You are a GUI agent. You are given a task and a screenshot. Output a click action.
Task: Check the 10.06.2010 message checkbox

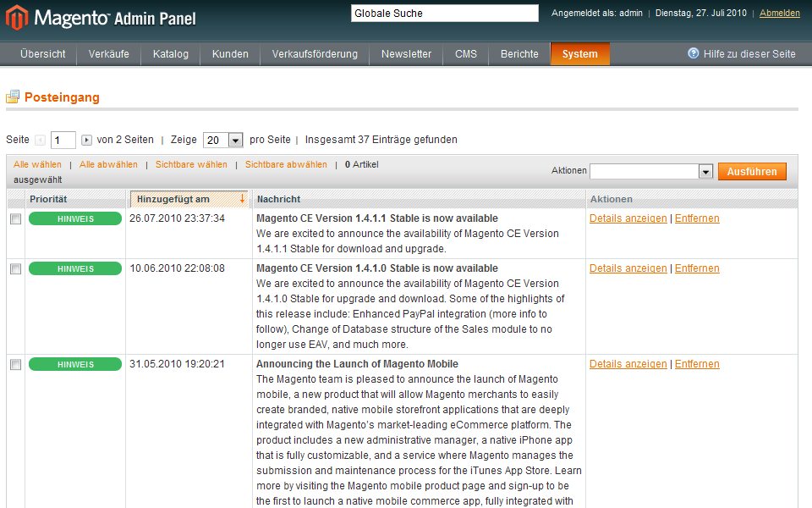coord(16,268)
